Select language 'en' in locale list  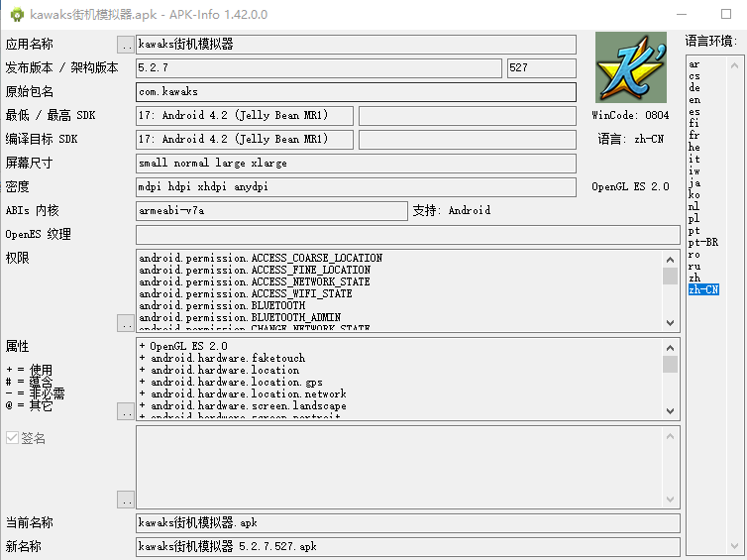click(694, 99)
